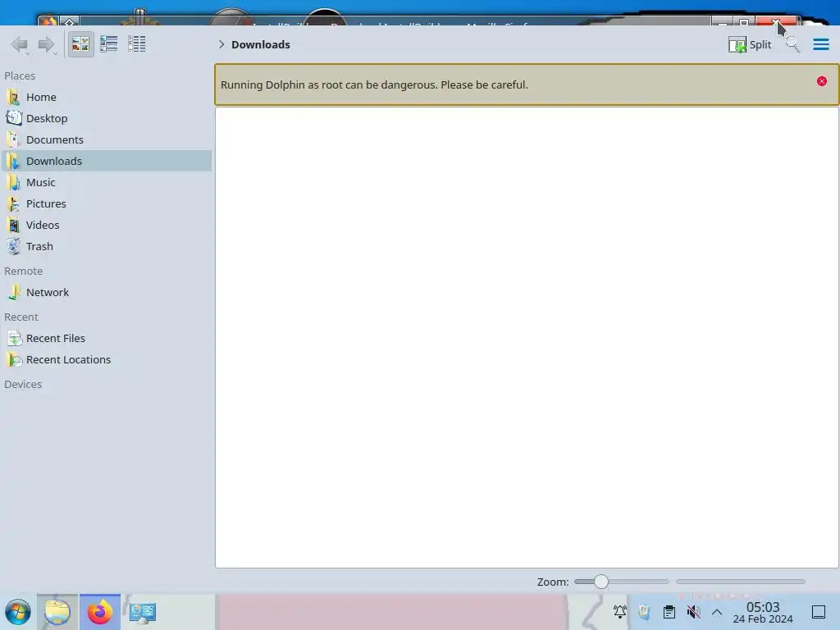Open Music in Places panel

tap(107, 183)
